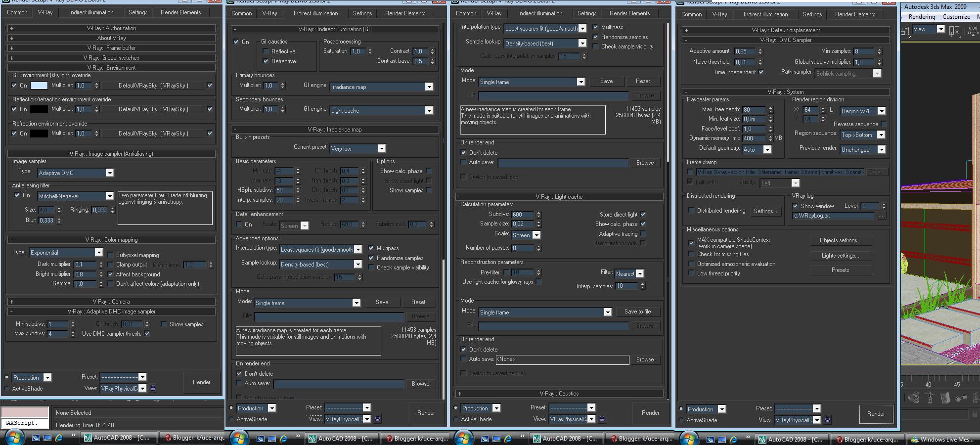980x445 pixels.
Task: Enable Low thread priority
Action: [691, 273]
